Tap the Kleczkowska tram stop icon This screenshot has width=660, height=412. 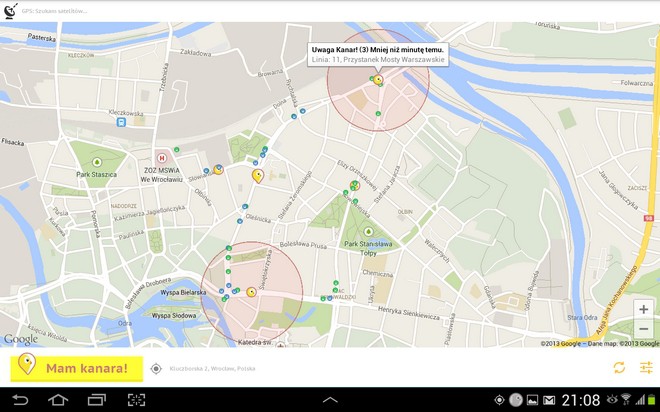[121, 122]
